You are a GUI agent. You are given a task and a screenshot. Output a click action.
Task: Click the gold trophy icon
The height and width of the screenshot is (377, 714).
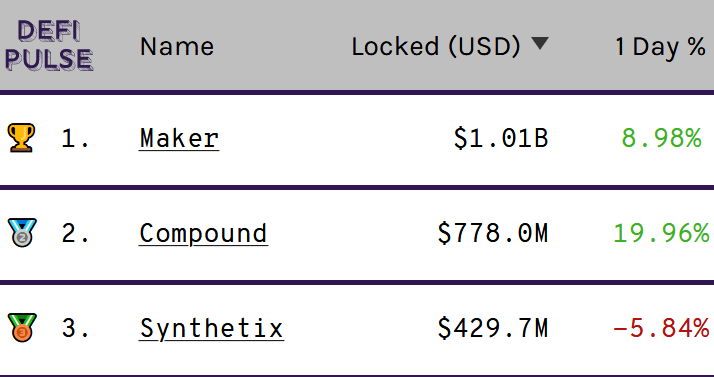click(x=21, y=138)
